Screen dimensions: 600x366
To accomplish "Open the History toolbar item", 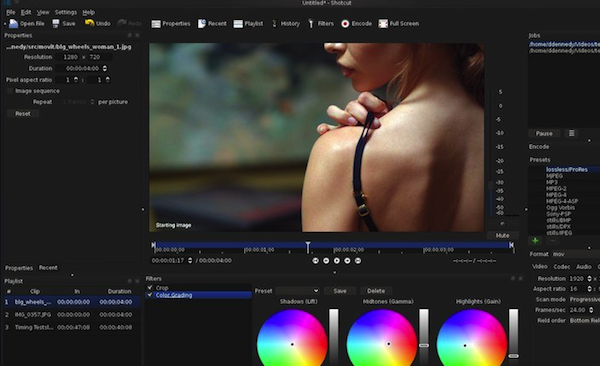I will [x=285, y=24].
